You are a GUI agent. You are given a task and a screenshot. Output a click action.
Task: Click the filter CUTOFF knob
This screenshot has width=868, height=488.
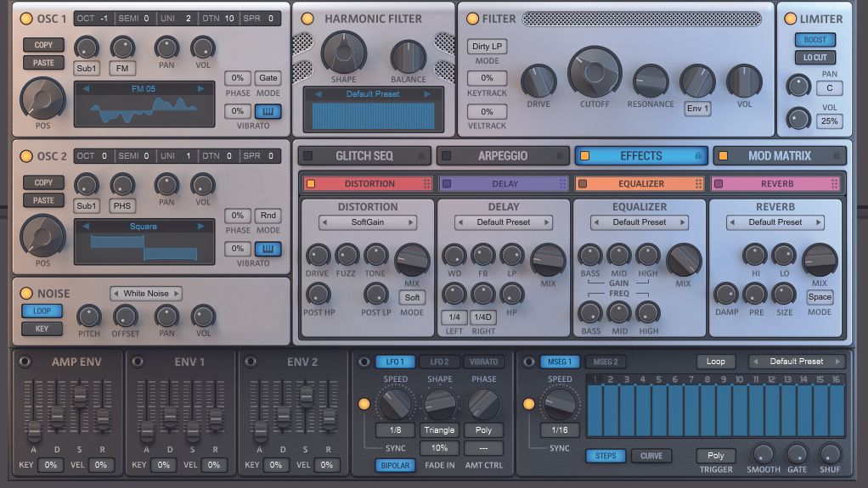595,72
